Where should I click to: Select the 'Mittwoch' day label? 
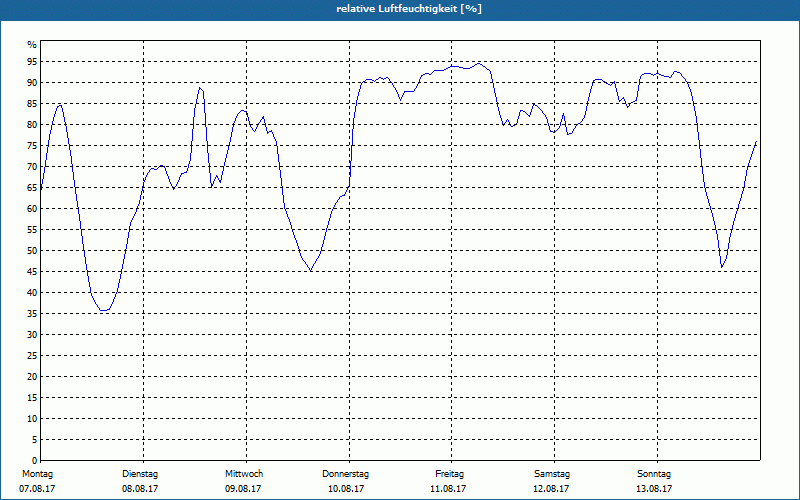point(244,474)
